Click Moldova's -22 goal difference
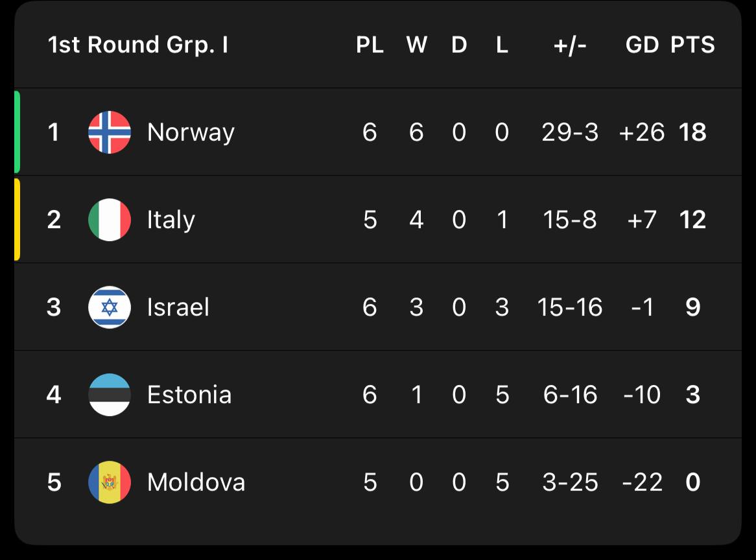 click(643, 482)
